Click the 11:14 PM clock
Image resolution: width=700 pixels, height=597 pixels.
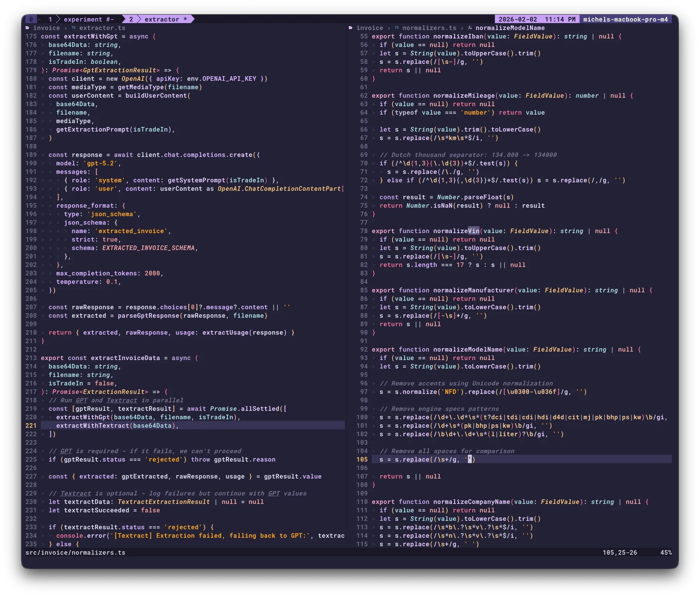click(x=560, y=19)
